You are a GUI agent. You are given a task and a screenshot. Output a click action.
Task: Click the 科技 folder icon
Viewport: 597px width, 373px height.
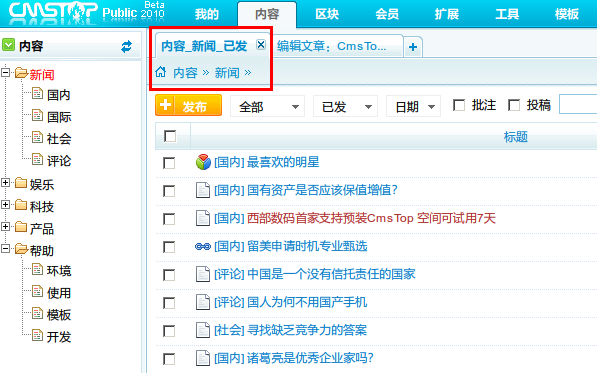point(21,205)
